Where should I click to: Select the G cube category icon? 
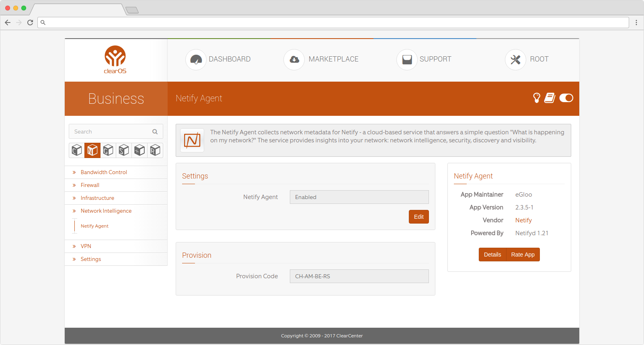click(108, 150)
